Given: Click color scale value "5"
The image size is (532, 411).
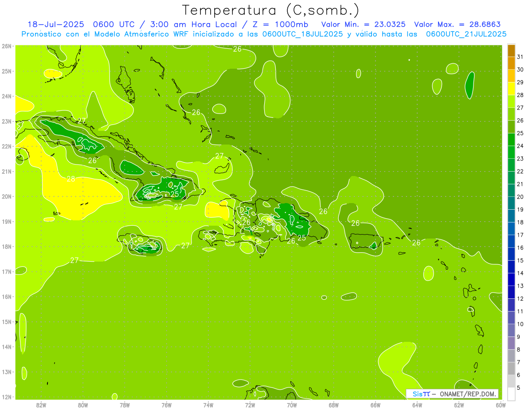Looking at the screenshot, I should [x=519, y=388].
